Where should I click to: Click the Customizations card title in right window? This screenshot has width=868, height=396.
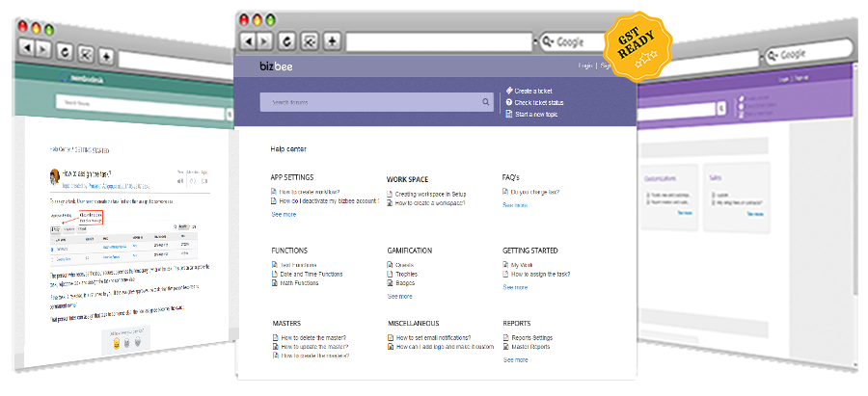click(x=661, y=178)
